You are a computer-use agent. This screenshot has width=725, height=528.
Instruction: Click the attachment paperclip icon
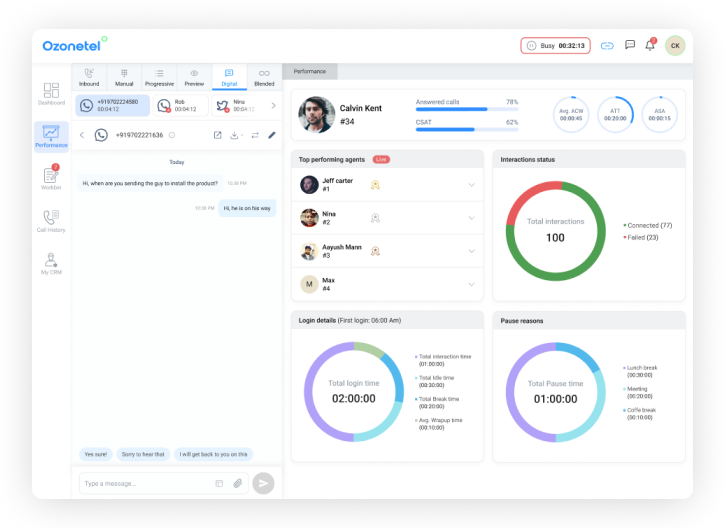click(238, 483)
